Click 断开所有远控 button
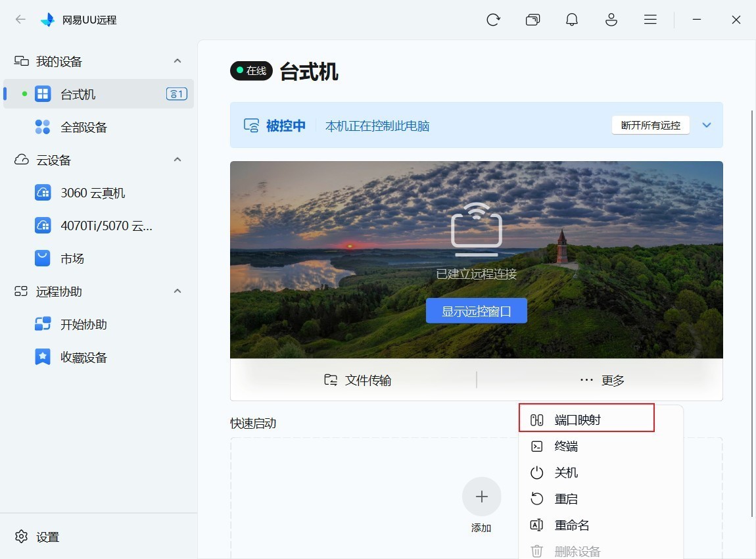Image resolution: width=756 pixels, height=559 pixels. click(650, 126)
